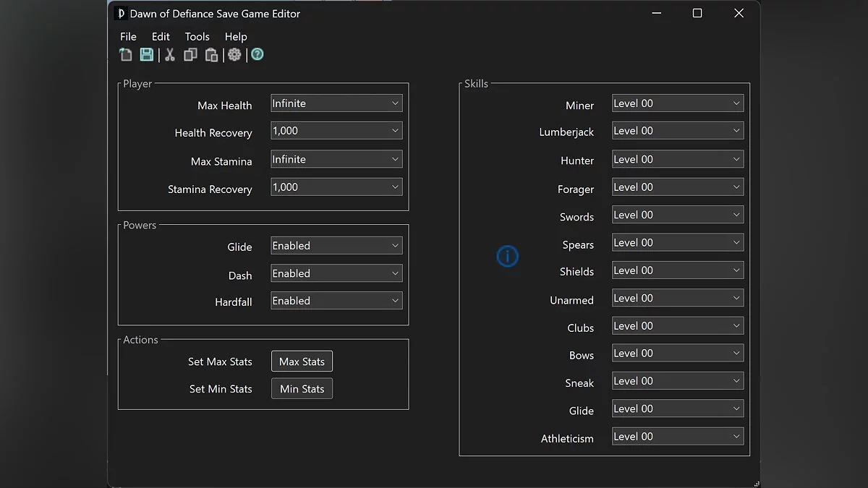Open the Tools menu
This screenshot has width=868, height=488.
coord(197,37)
